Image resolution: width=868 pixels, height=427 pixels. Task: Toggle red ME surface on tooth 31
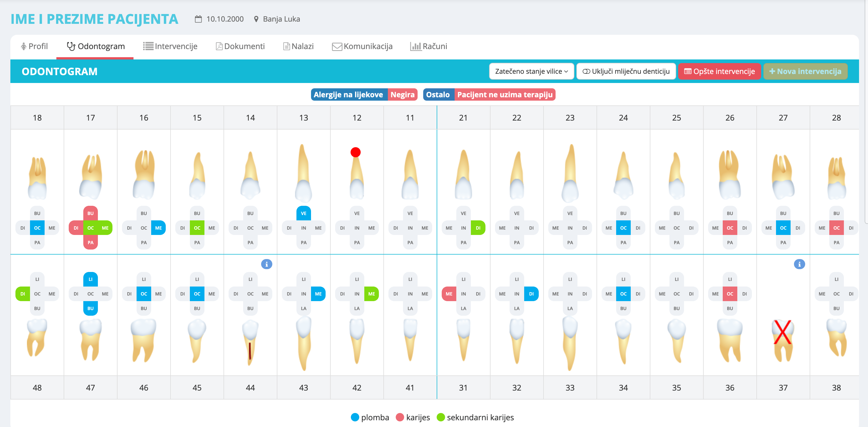(x=449, y=294)
